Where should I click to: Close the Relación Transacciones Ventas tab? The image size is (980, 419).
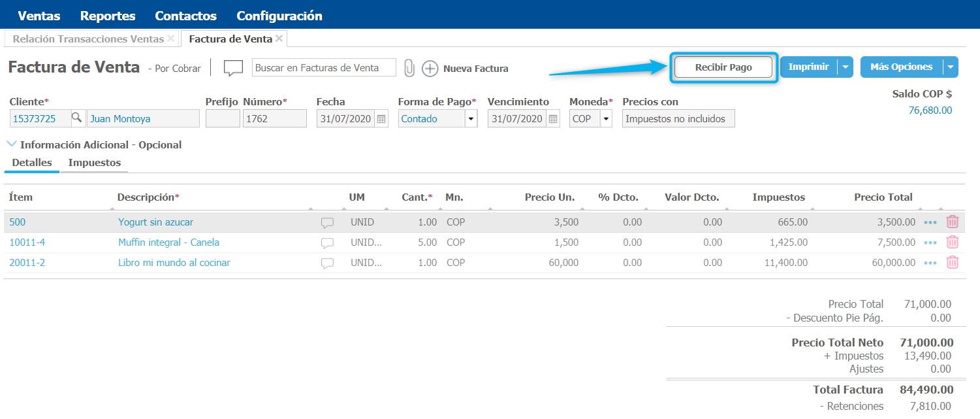click(171, 39)
